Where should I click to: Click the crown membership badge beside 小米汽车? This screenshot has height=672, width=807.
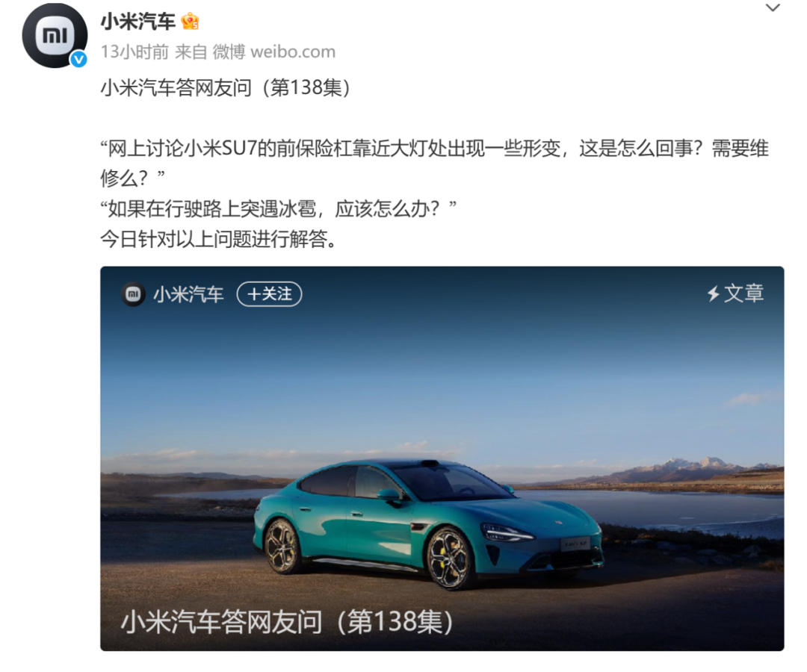coord(190,21)
